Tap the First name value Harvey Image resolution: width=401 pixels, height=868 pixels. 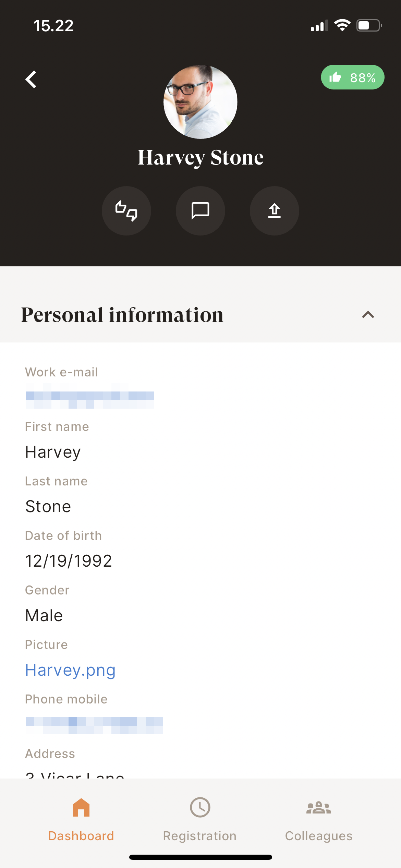pos(53,452)
